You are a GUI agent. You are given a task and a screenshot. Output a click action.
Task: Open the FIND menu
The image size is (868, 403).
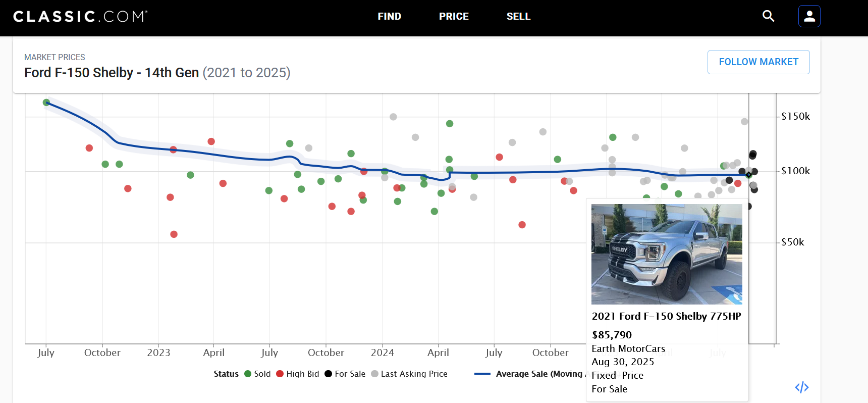point(390,16)
